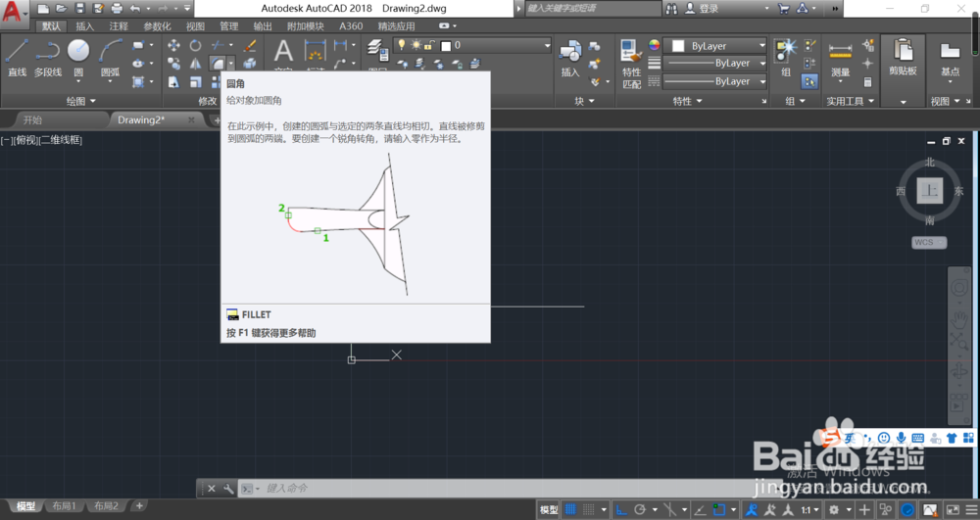The height and width of the screenshot is (520, 980).
Task: Switch to the Insert (插入) ribbon tab
Action: (84, 26)
